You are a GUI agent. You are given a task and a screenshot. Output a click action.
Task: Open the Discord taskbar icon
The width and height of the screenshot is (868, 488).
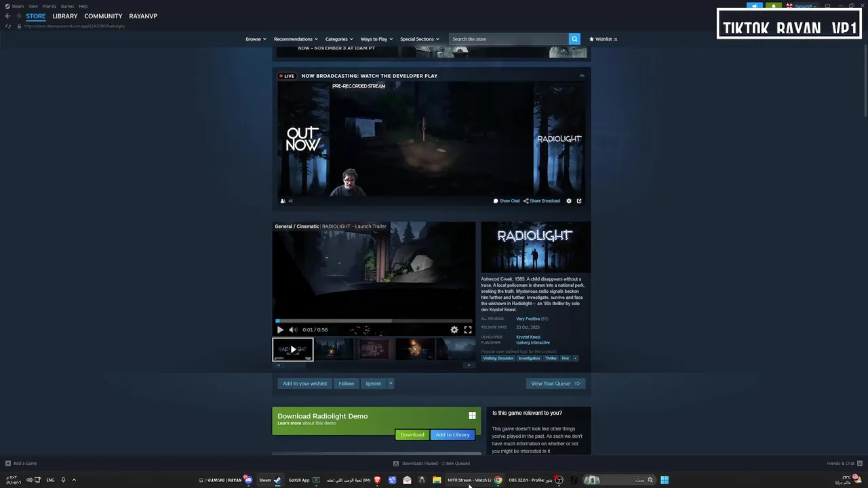click(x=248, y=480)
